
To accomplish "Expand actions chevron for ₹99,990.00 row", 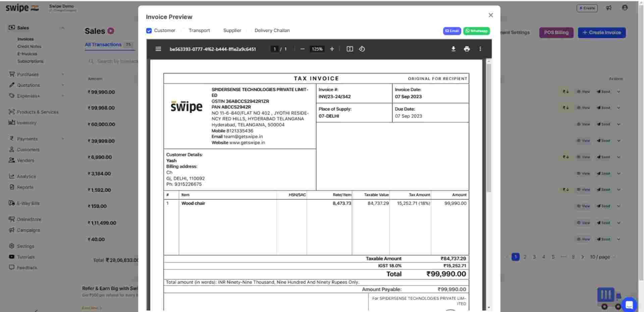I will coord(619,92).
